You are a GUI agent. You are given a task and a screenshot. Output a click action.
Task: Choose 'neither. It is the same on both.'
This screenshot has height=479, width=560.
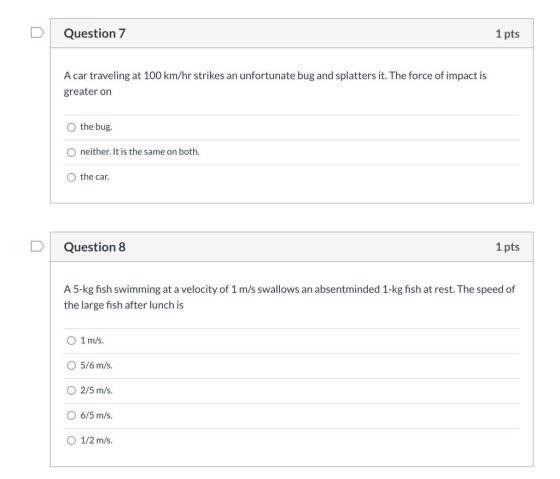71,152
